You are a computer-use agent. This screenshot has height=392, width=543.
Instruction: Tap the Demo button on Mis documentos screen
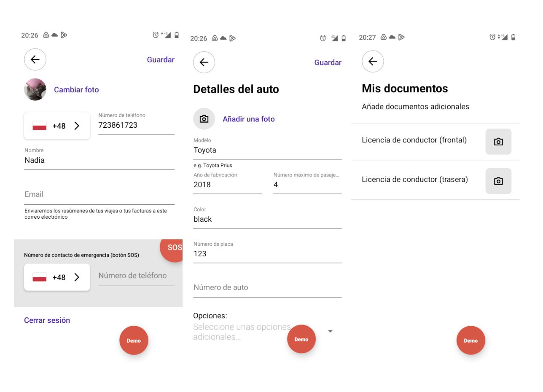471,341
